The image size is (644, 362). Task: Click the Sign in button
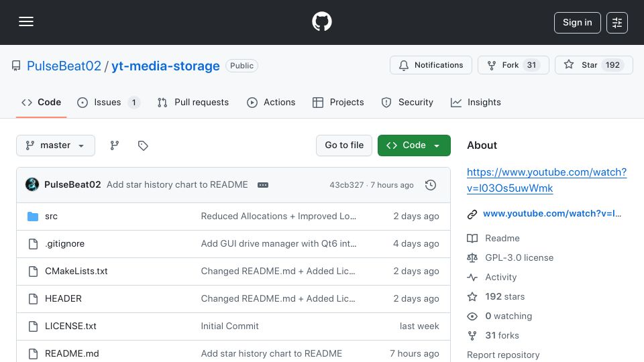577,23
